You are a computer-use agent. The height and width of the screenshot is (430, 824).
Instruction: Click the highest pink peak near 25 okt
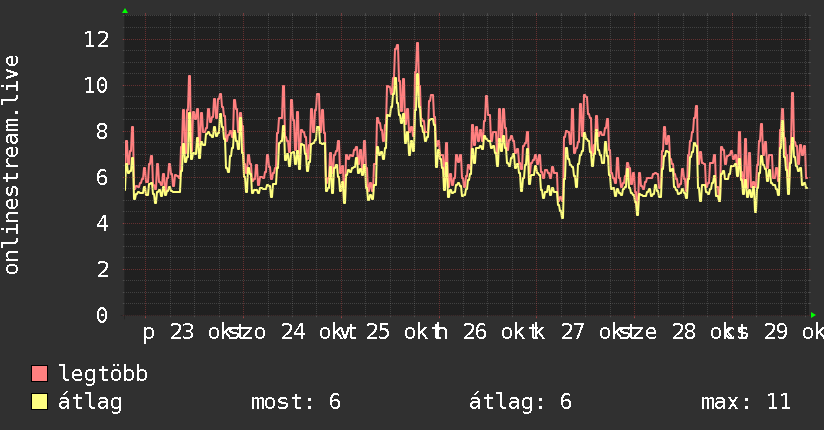418,44
